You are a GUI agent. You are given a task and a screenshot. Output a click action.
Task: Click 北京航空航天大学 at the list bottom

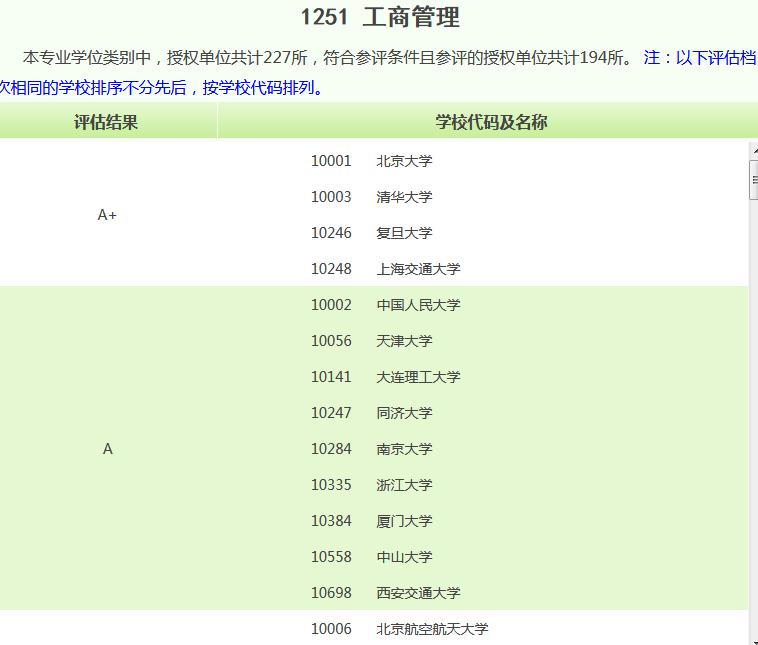click(432, 629)
